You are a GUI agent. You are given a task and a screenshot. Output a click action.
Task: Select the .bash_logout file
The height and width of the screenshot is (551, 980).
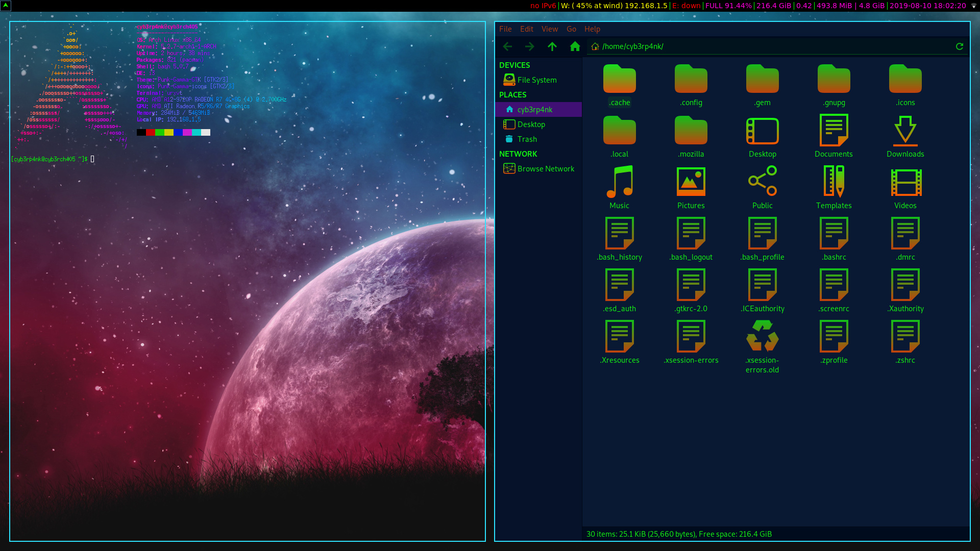point(691,240)
